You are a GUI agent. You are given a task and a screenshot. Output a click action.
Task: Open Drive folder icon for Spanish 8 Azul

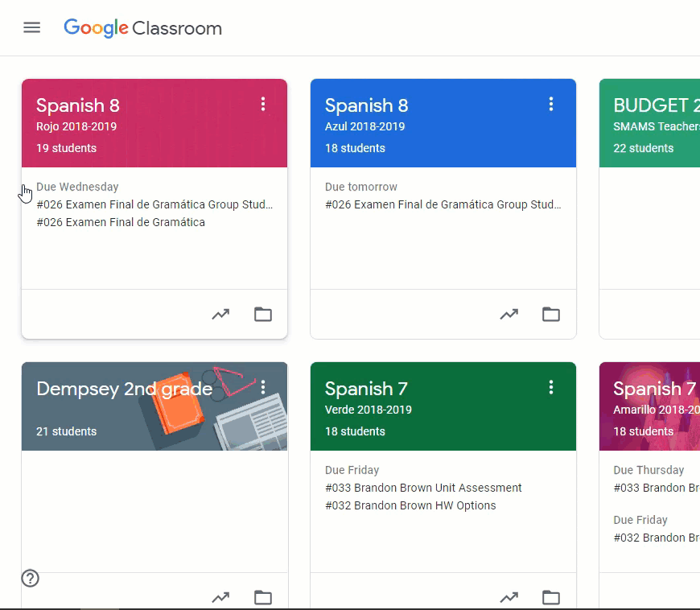(551, 315)
